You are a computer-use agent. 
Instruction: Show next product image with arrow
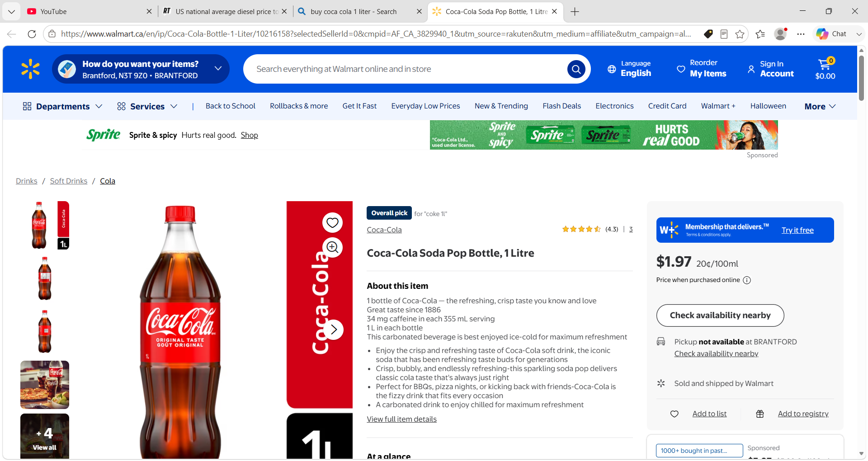(x=333, y=329)
